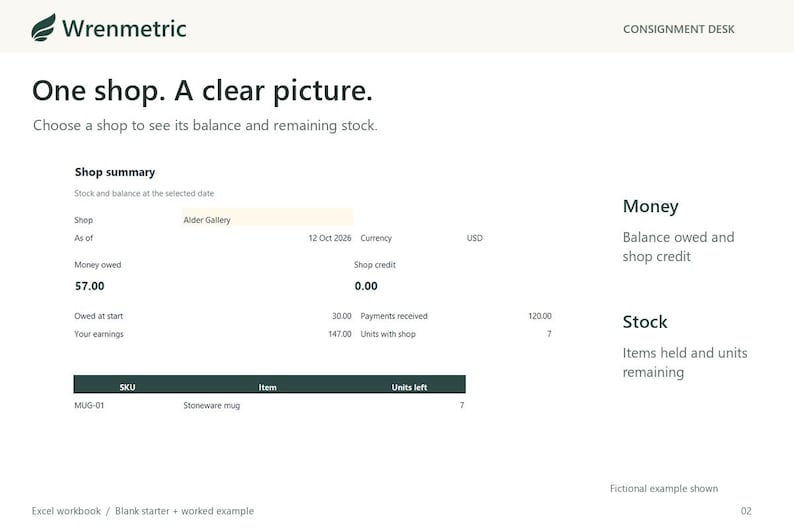Screen dimensions: 794x529
Task: Select the MUG-01 SKU cell
Action: coord(89,405)
